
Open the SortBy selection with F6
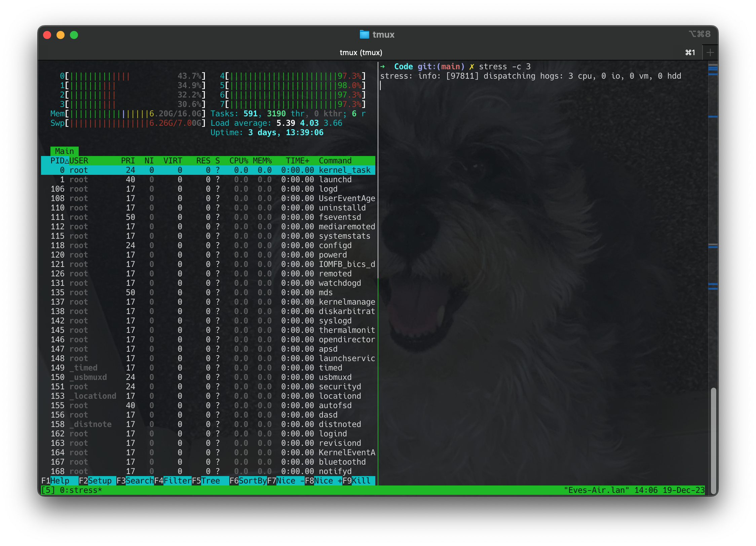[248, 481]
